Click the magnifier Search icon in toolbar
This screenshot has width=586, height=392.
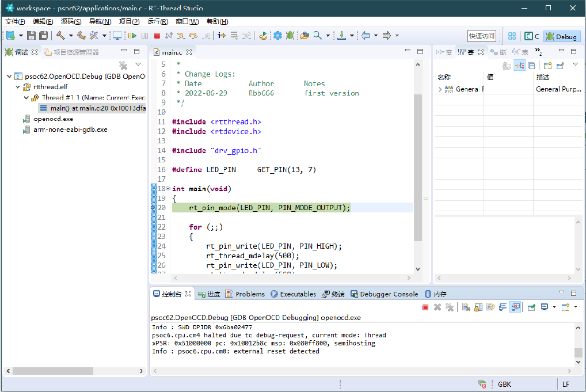[x=317, y=36]
